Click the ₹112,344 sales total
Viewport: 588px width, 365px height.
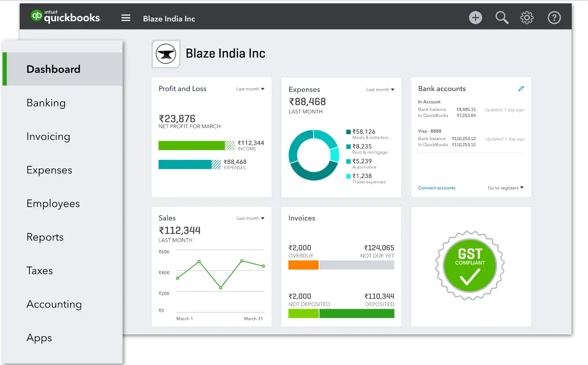click(x=180, y=230)
